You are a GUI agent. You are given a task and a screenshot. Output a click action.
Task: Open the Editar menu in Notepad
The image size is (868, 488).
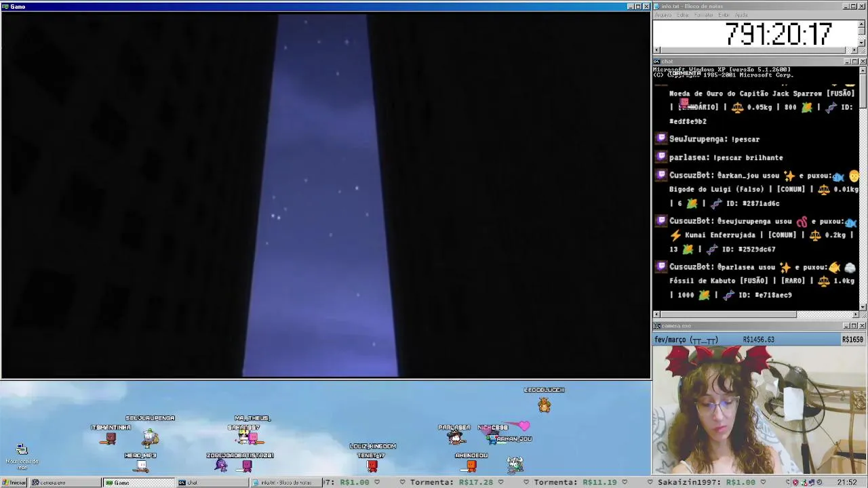click(683, 15)
